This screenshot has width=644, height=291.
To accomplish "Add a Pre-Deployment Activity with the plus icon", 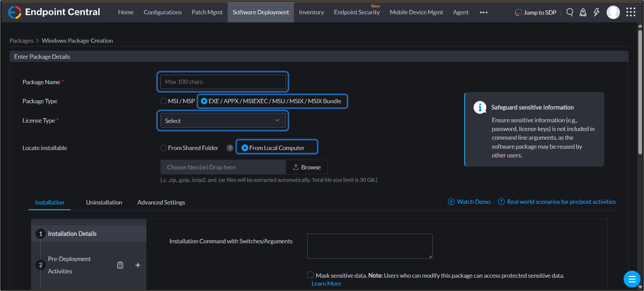I will tap(138, 265).
